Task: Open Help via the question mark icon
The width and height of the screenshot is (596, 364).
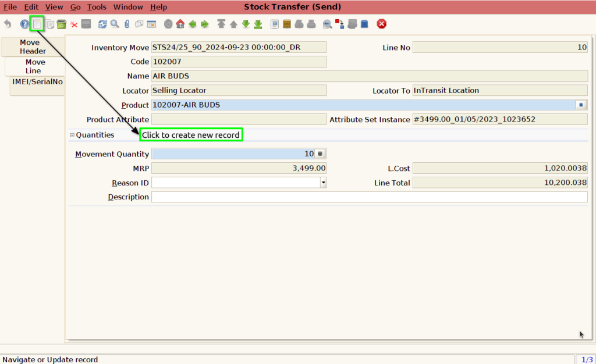Action: pos(24,24)
